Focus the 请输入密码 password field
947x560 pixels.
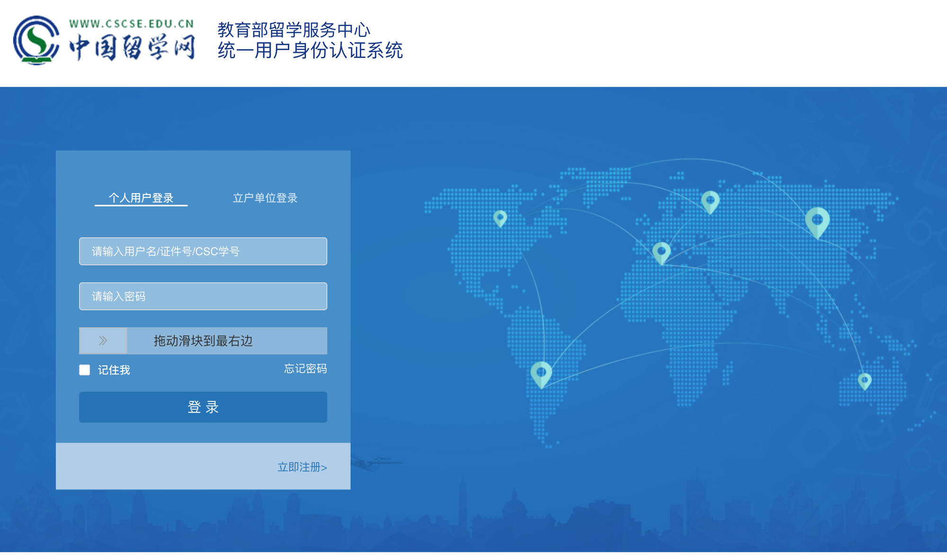(203, 296)
